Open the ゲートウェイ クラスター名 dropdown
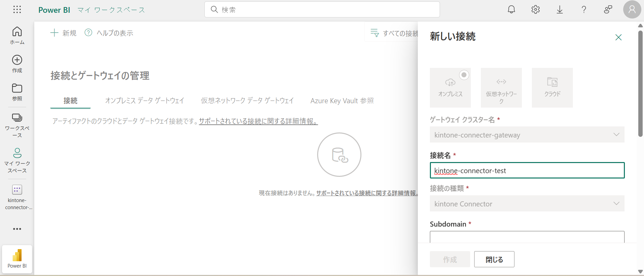644x276 pixels. pyautogui.click(x=527, y=134)
